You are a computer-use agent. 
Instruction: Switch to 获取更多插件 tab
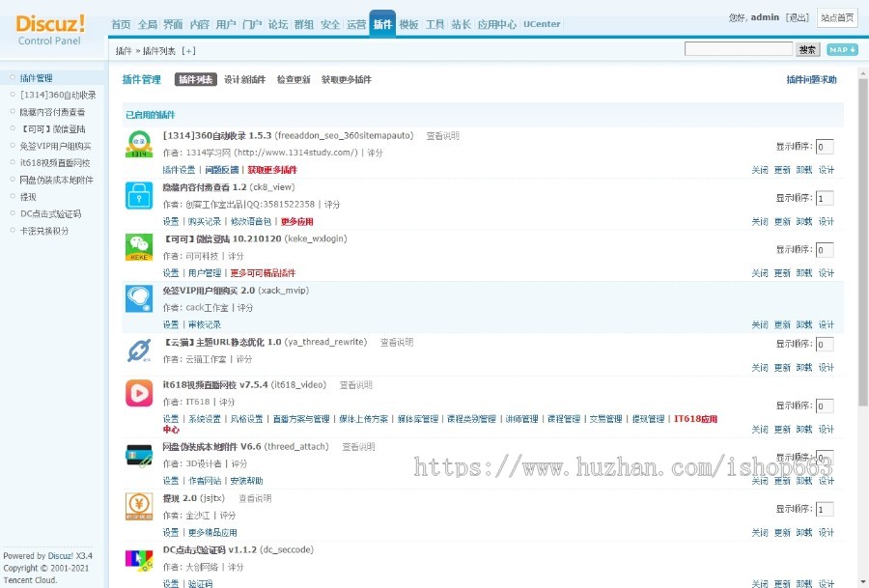pos(347,80)
